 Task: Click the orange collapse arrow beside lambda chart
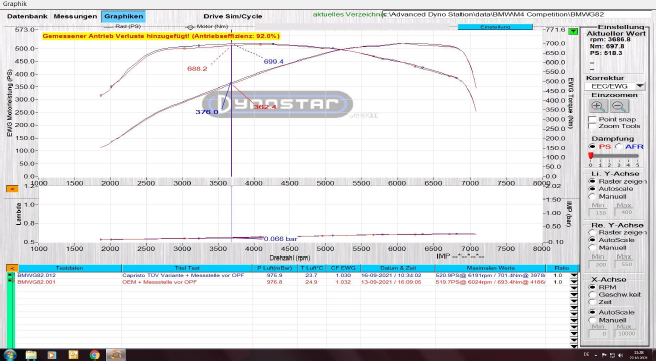(x=12, y=189)
